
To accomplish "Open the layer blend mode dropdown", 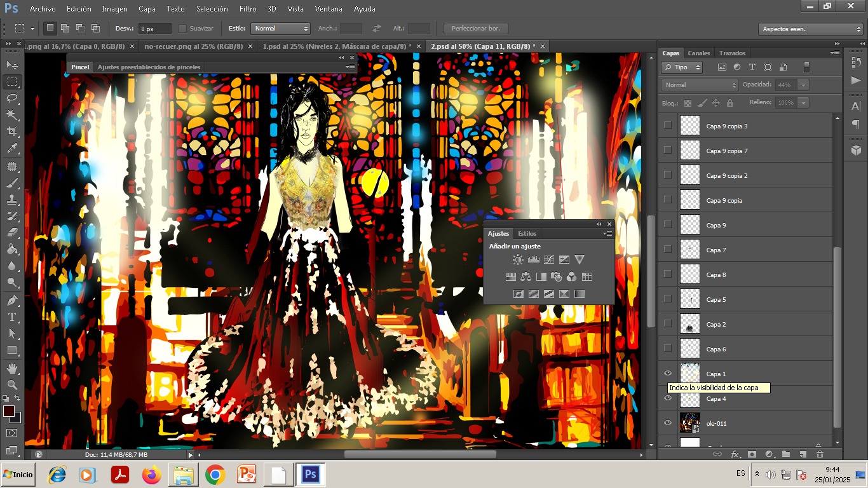I will [x=700, y=85].
